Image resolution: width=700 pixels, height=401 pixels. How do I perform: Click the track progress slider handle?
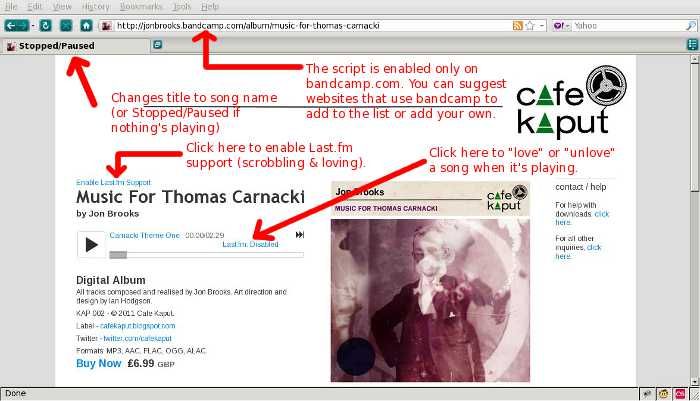tap(118, 255)
